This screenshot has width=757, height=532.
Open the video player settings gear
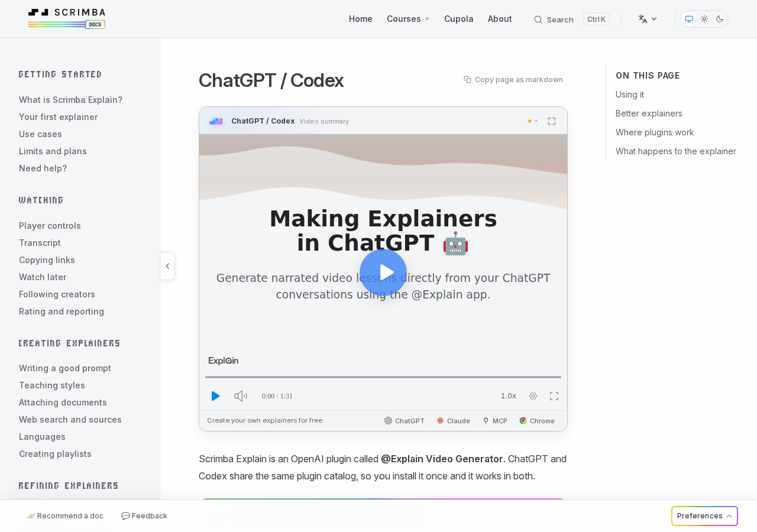[533, 396]
